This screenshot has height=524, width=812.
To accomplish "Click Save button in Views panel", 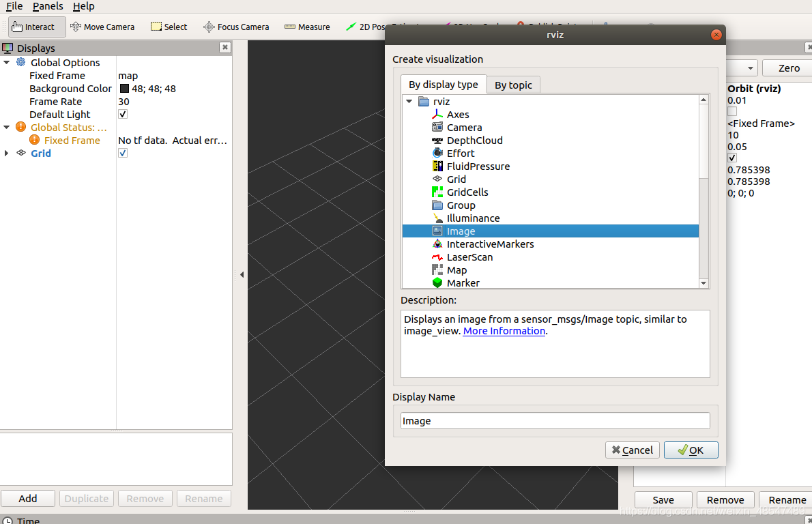I will pos(663,499).
